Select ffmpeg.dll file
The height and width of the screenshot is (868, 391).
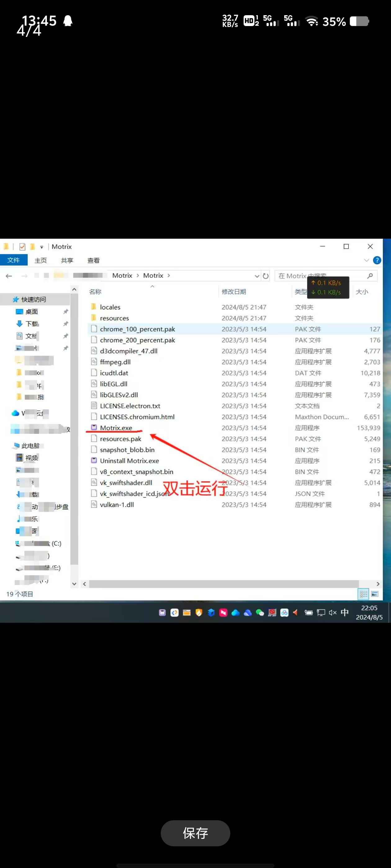[x=115, y=362]
